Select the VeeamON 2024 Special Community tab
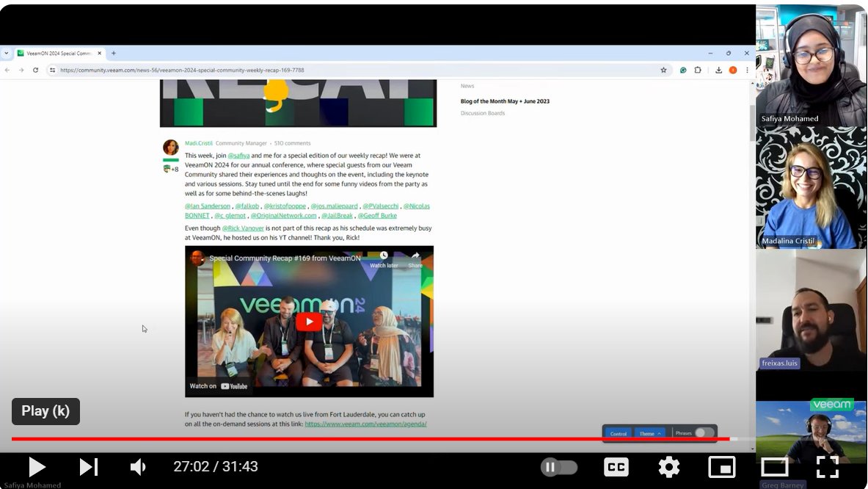The height and width of the screenshot is (489, 868). tap(59, 53)
